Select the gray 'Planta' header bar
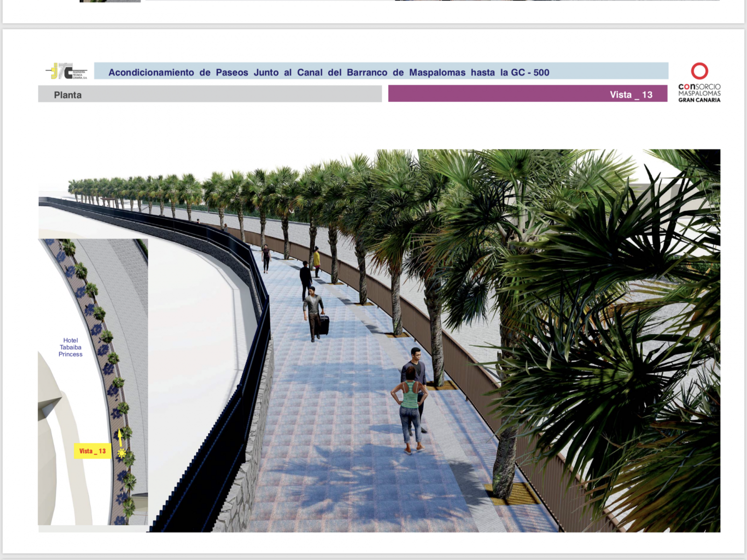Viewport: 747px width, 560px height. [210, 94]
